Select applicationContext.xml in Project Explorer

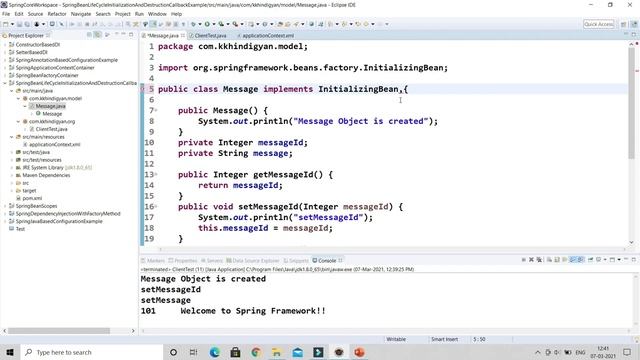pyautogui.click(x=54, y=144)
